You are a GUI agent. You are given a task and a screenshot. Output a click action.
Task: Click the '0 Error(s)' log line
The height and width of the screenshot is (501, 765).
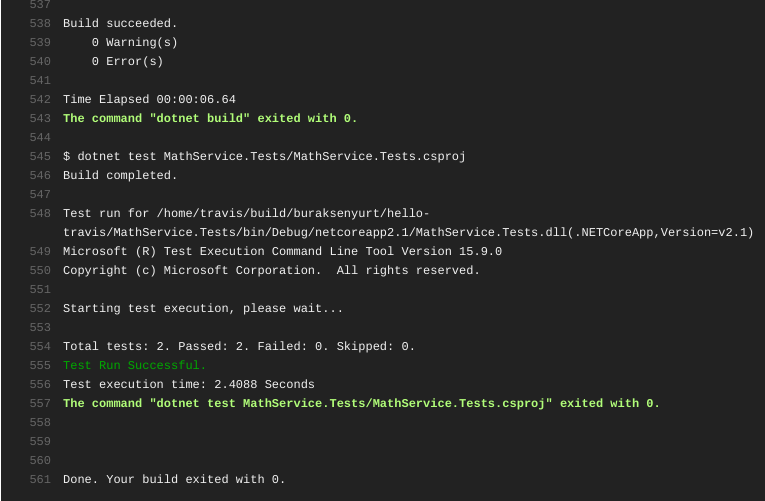click(x=127, y=61)
